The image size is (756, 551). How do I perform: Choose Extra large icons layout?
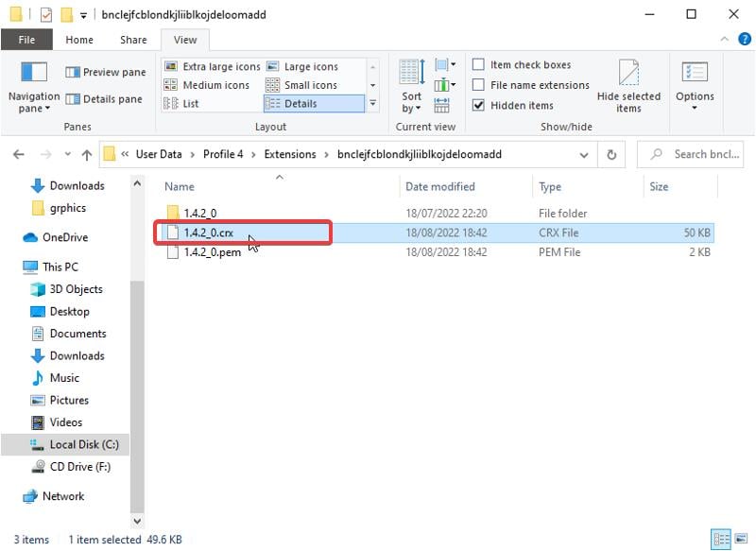[x=212, y=66]
